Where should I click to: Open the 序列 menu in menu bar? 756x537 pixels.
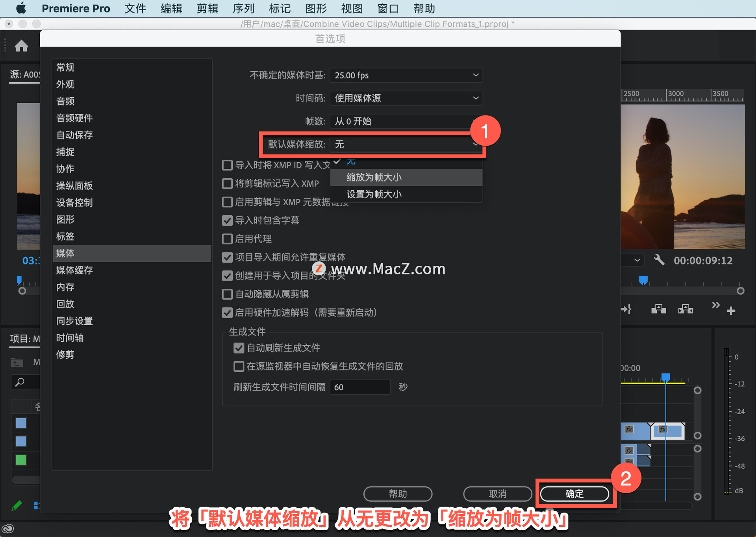click(243, 8)
